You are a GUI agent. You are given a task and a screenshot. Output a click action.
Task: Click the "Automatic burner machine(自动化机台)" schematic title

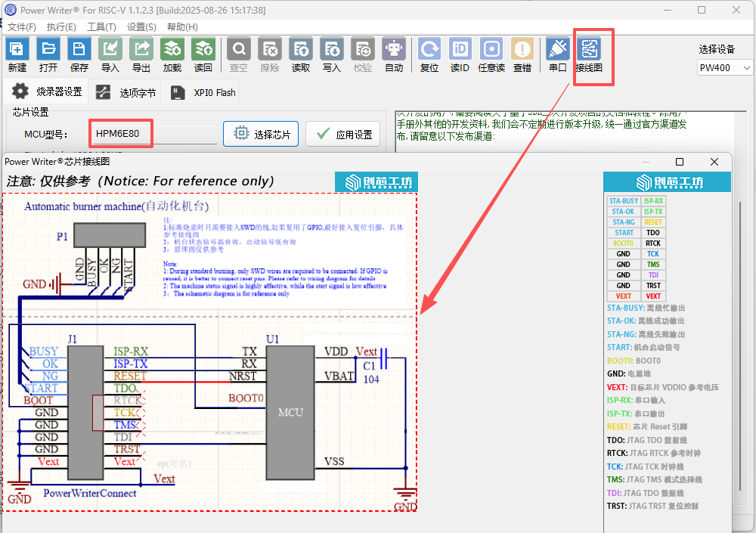pyautogui.click(x=116, y=206)
